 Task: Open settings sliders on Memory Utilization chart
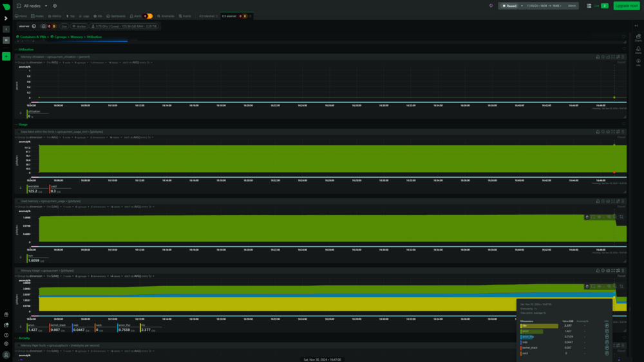click(618, 57)
